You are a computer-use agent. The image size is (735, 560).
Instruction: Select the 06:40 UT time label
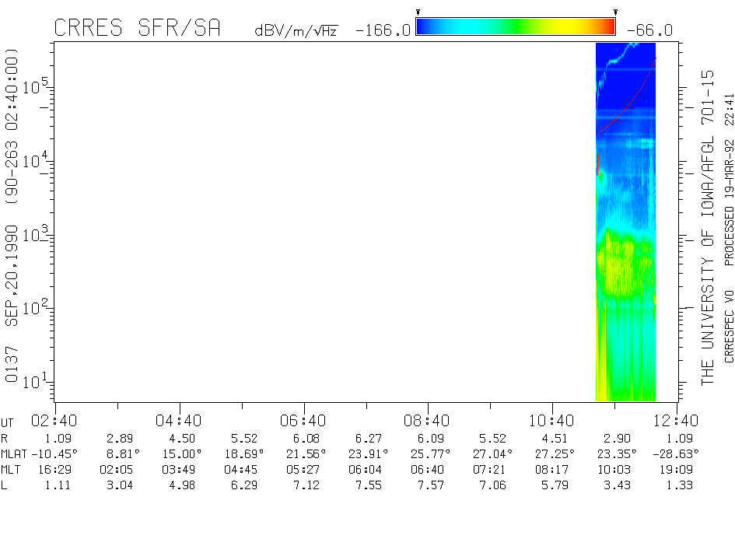[x=303, y=421]
